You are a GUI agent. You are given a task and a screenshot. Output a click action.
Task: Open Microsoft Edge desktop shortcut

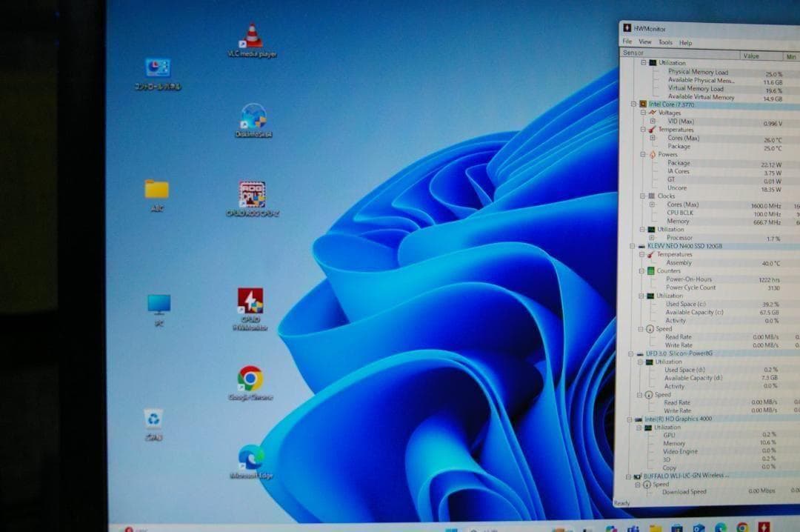(250, 457)
